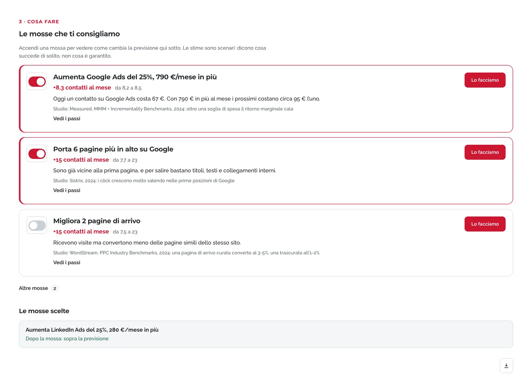Click the heading Migliora 2 pagine di arrivo
Screen dimensions: 532x392
96,221
